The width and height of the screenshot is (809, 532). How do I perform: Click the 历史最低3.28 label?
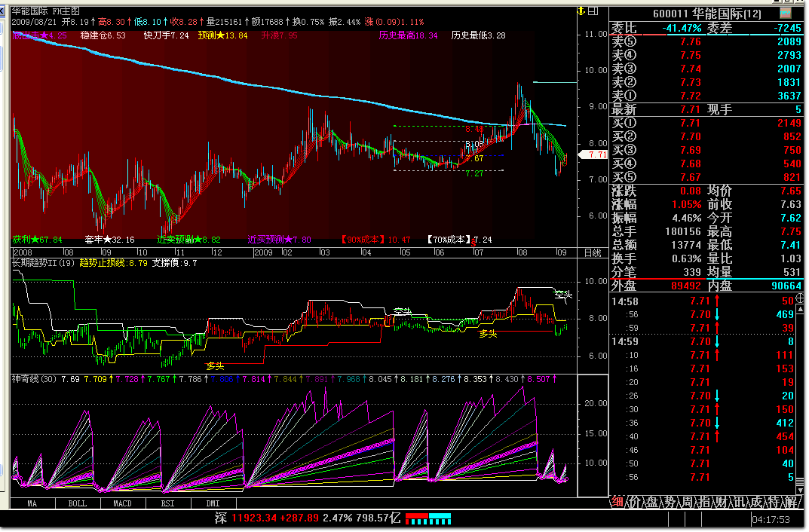pos(478,35)
